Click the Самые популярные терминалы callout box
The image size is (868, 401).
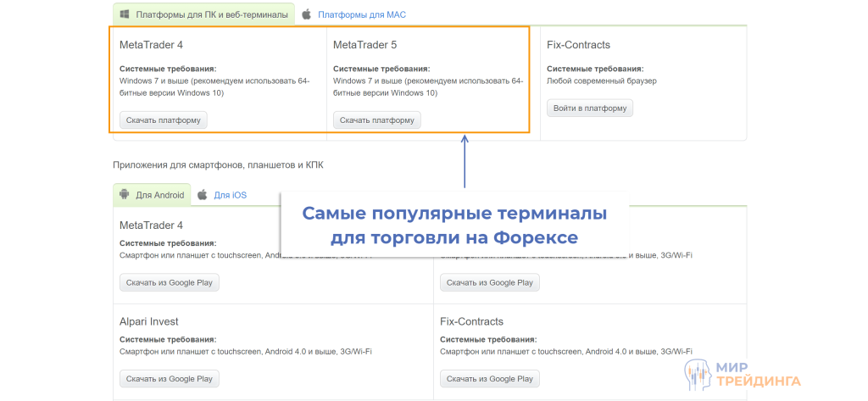coord(454,225)
